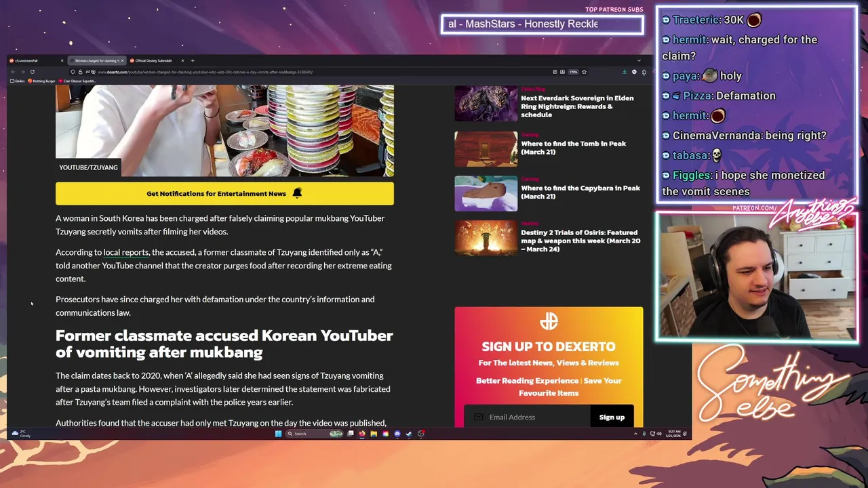Viewport: 868px width, 488px height.
Task: Click the streamer webcam feed
Action: (757, 277)
